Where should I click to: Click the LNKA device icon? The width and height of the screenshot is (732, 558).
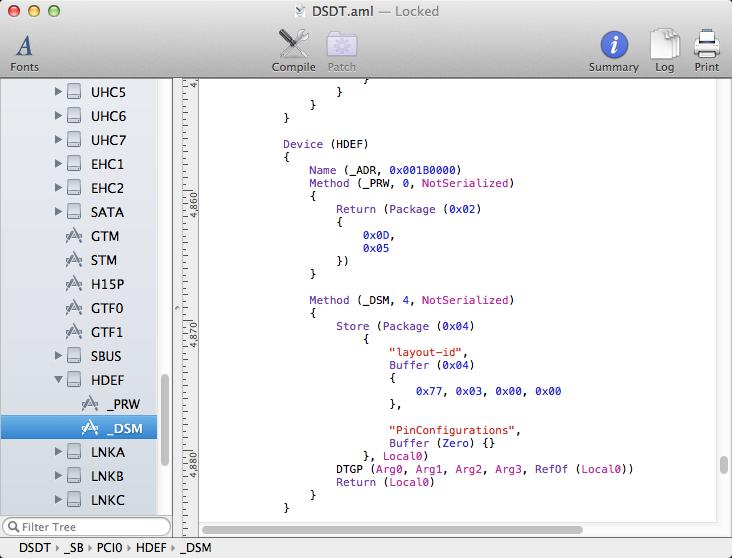point(74,452)
